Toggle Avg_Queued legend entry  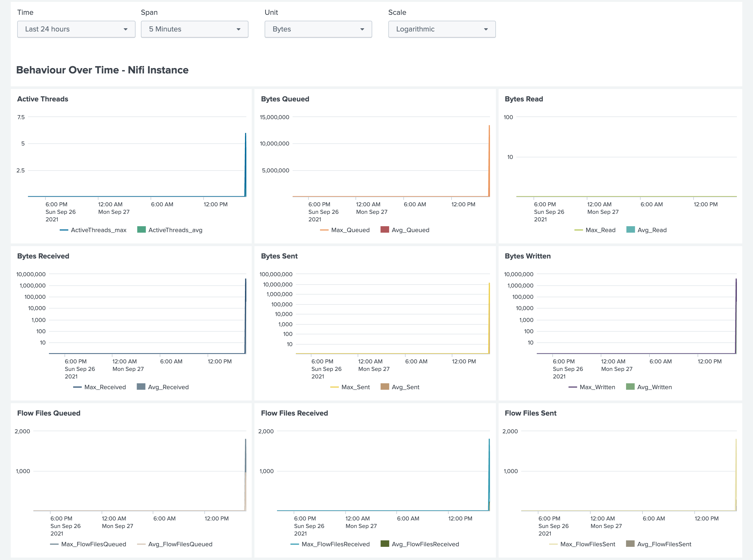pyautogui.click(x=405, y=230)
